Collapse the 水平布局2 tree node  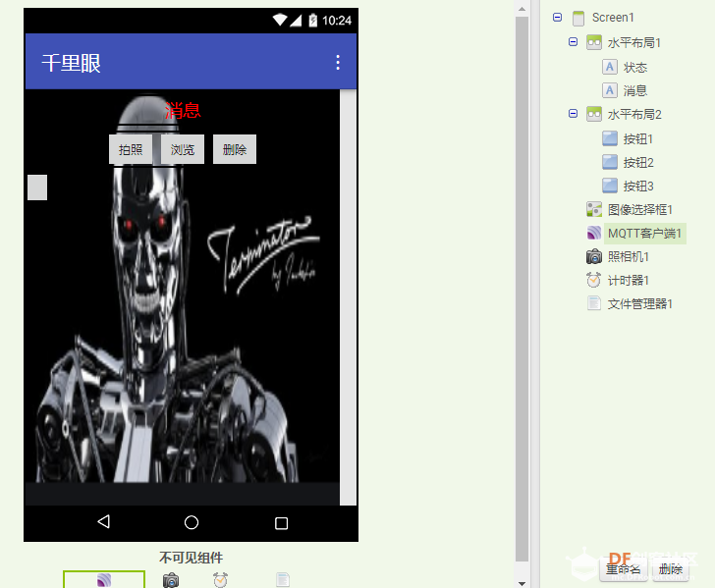pos(573,113)
